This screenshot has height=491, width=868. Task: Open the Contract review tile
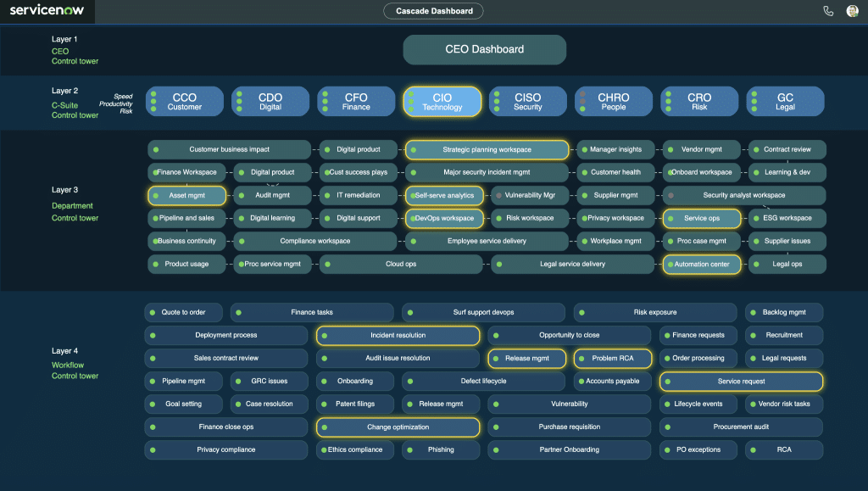point(787,149)
